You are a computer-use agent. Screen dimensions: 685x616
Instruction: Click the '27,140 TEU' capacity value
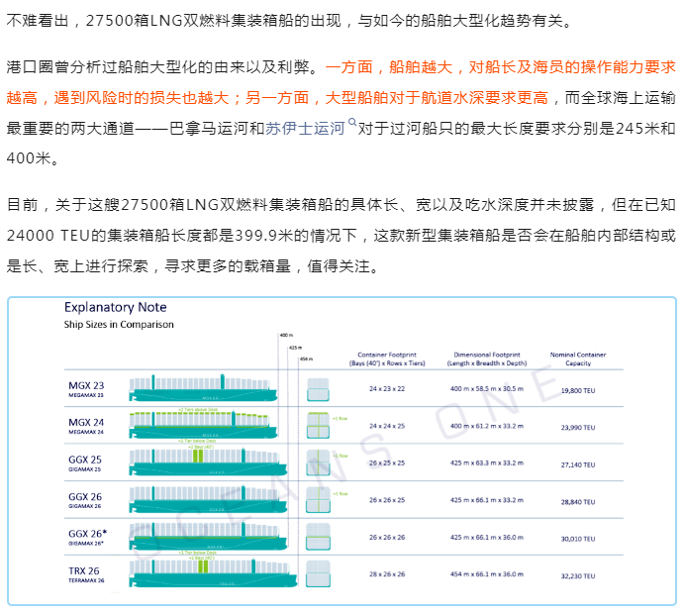(x=578, y=464)
